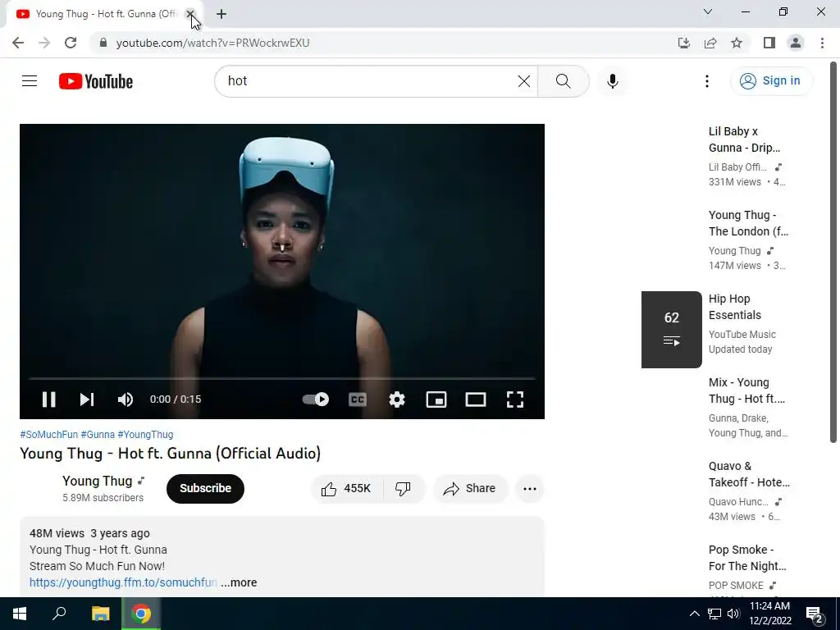Open the notification center
This screenshot has height=630, width=840.
(815, 615)
